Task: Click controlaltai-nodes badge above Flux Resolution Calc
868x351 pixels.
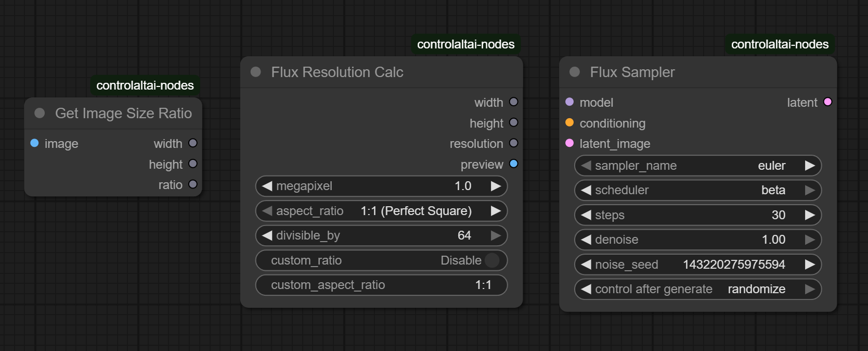Action: point(466,44)
